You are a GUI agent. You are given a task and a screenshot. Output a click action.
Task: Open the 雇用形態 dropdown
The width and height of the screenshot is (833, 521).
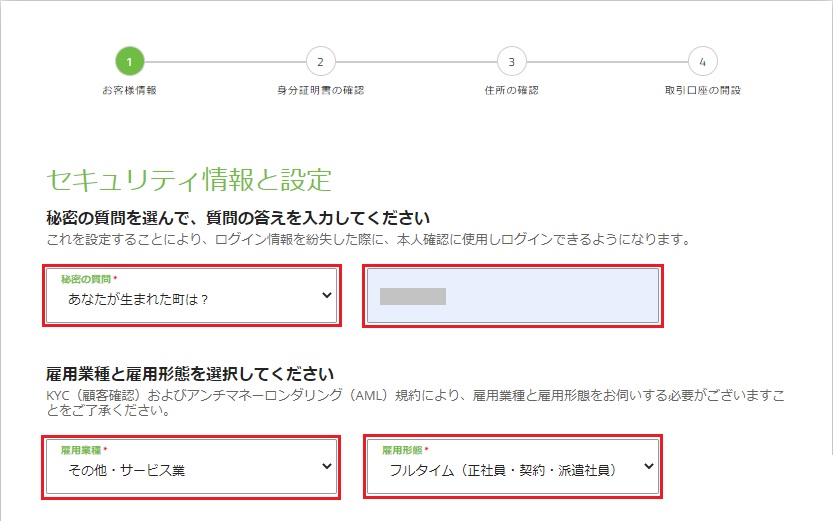(513, 467)
